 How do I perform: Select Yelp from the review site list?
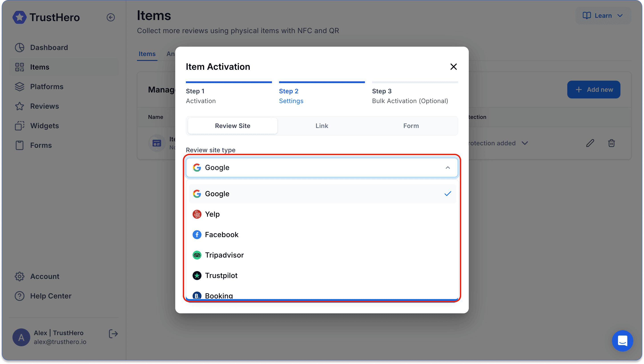pos(212,214)
